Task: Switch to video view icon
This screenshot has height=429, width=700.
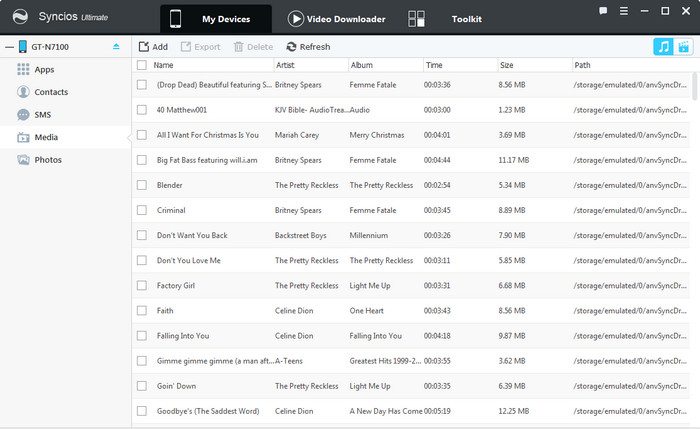Action: 683,46
